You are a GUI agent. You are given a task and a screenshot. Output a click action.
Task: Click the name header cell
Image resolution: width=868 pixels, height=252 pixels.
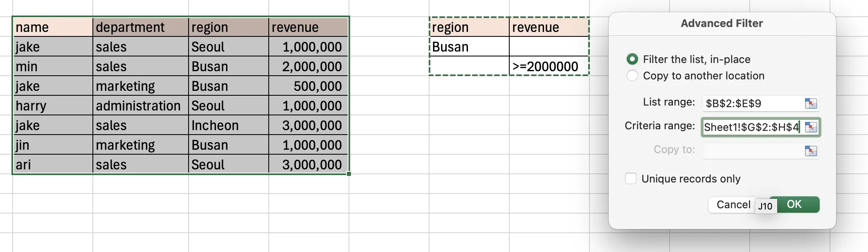[x=53, y=27]
